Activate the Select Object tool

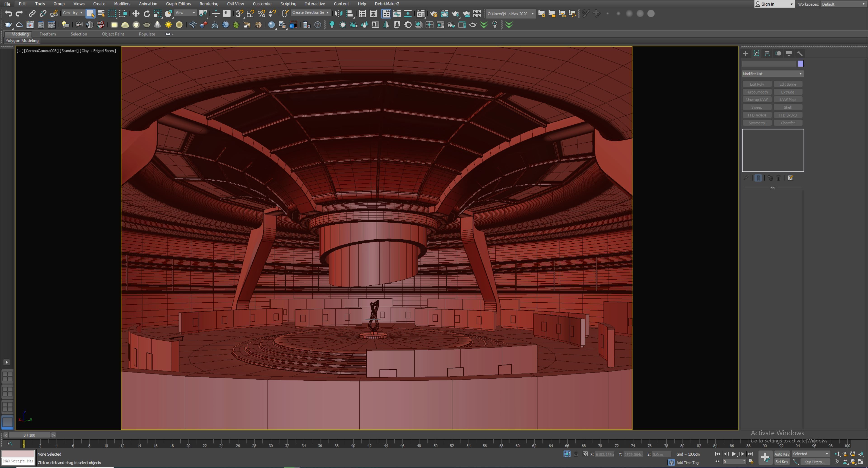(x=90, y=14)
